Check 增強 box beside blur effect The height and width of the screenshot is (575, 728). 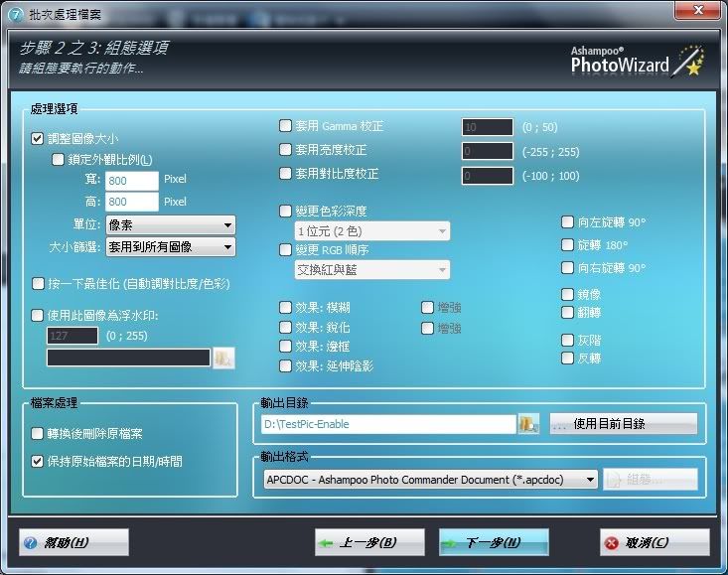[427, 307]
